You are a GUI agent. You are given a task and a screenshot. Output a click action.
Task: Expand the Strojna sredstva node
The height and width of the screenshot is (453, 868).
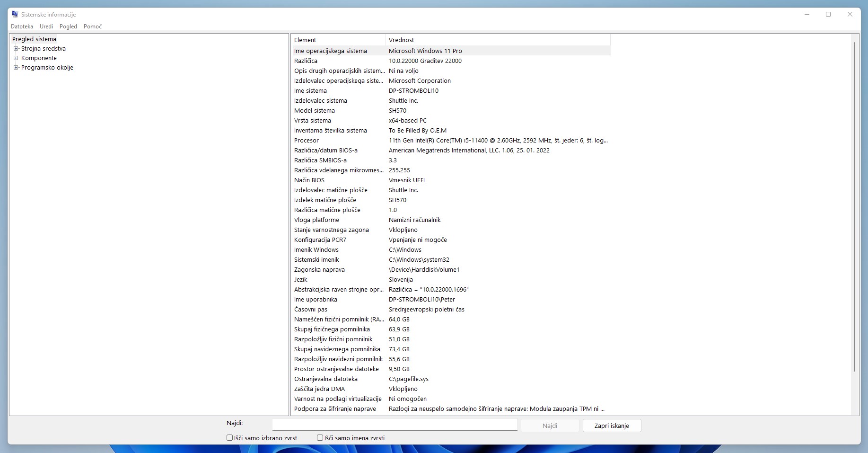[16, 48]
